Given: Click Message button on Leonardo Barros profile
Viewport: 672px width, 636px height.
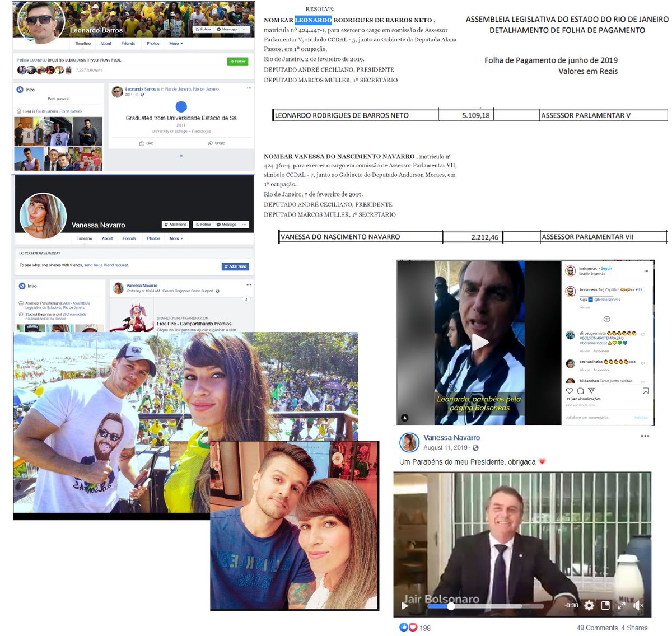Looking at the screenshot, I should 227,29.
